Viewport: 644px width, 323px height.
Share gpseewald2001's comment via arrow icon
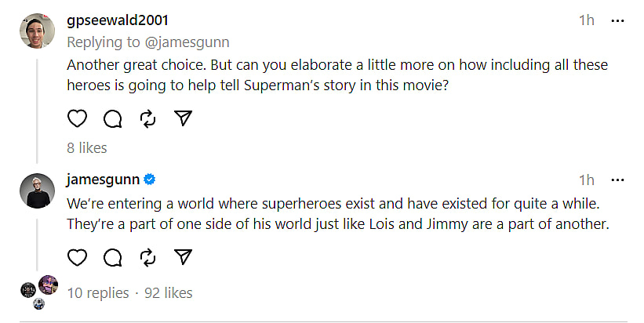[x=183, y=118]
